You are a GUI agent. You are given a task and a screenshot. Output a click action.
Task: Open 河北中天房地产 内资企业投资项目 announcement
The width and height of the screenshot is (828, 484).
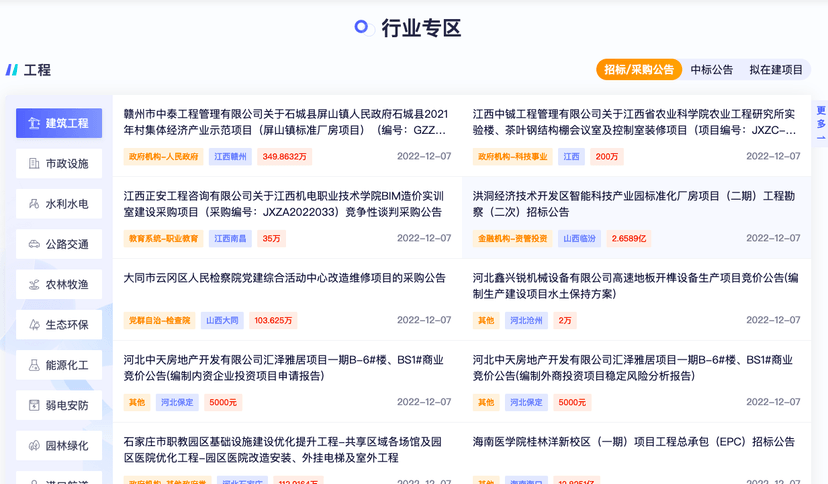(284, 367)
